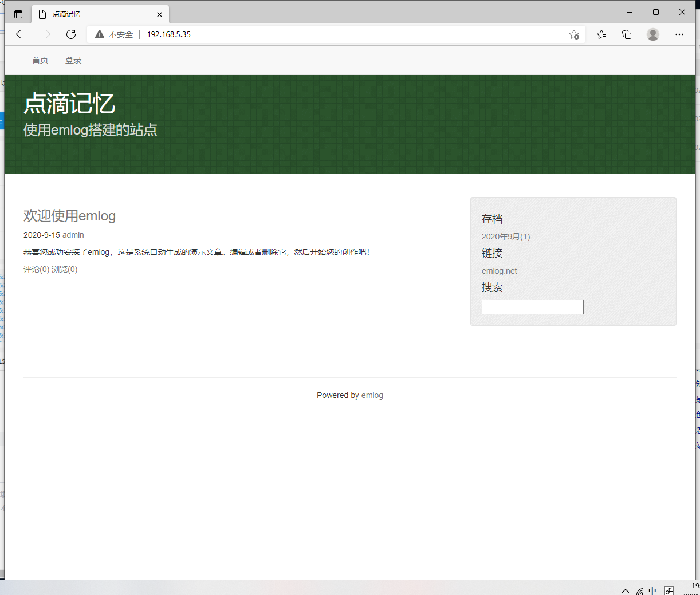Click the 链接 sidebar heading

pos(492,253)
